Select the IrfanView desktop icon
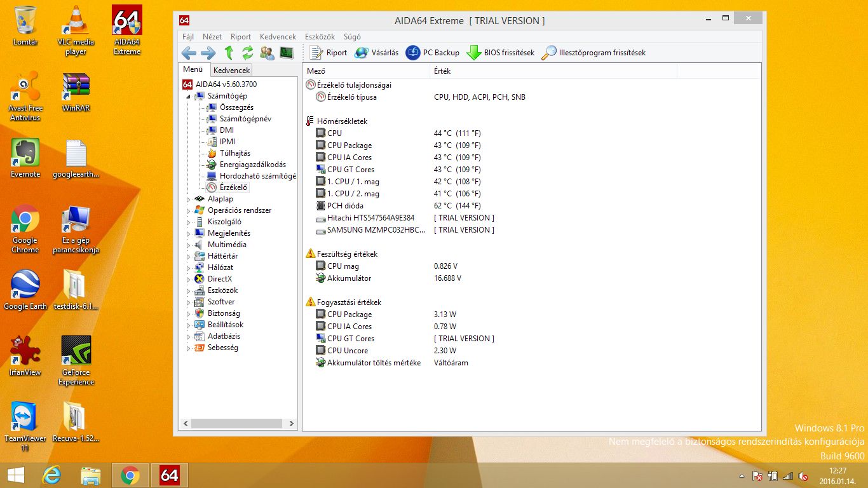The image size is (868, 488). 25,356
